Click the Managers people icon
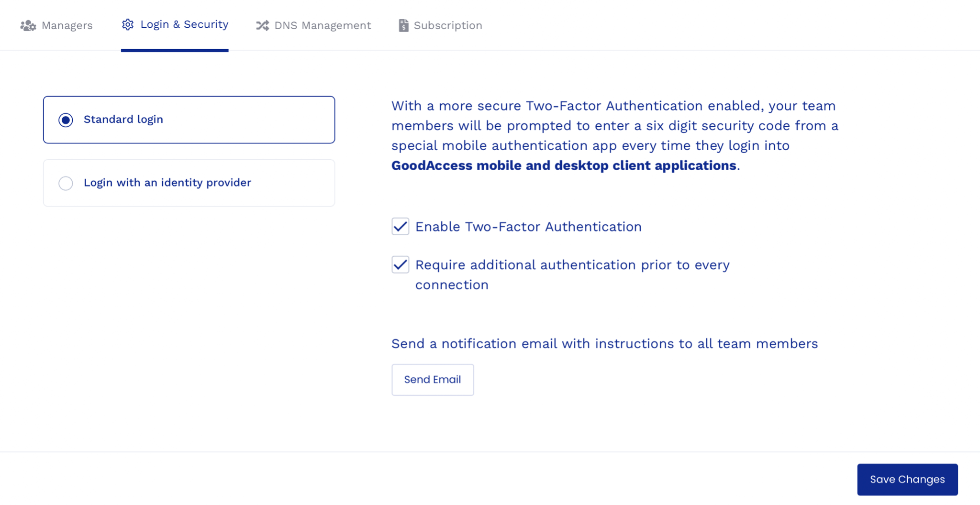This screenshot has width=980, height=505. coord(28,25)
